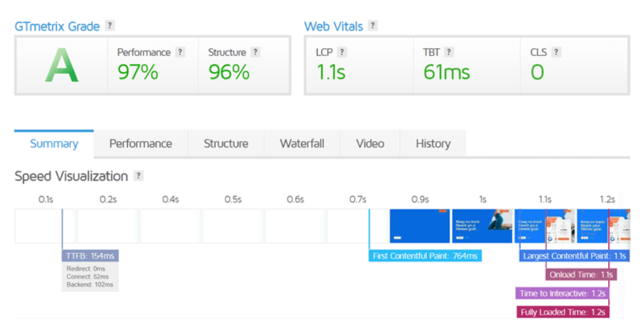Select Largest Contentful Paint: 1.1s marker
Image resolution: width=644 pixels, height=328 pixels.
click(574, 256)
